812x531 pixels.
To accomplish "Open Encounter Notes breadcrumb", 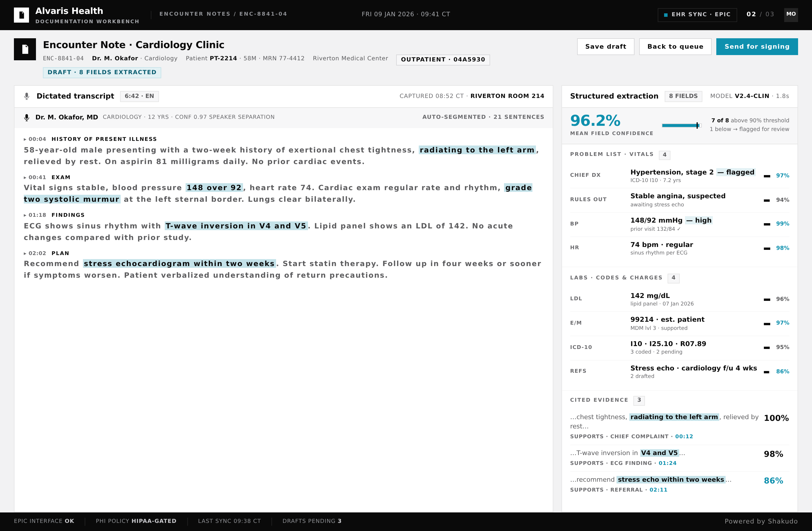I will (195, 14).
